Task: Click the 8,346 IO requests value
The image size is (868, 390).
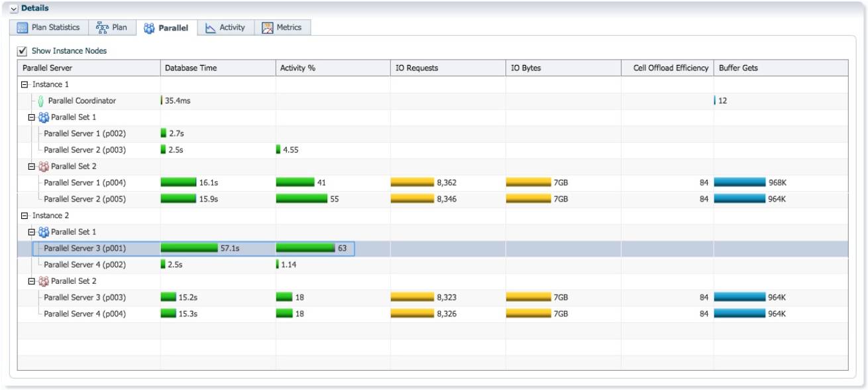Action: pos(447,199)
